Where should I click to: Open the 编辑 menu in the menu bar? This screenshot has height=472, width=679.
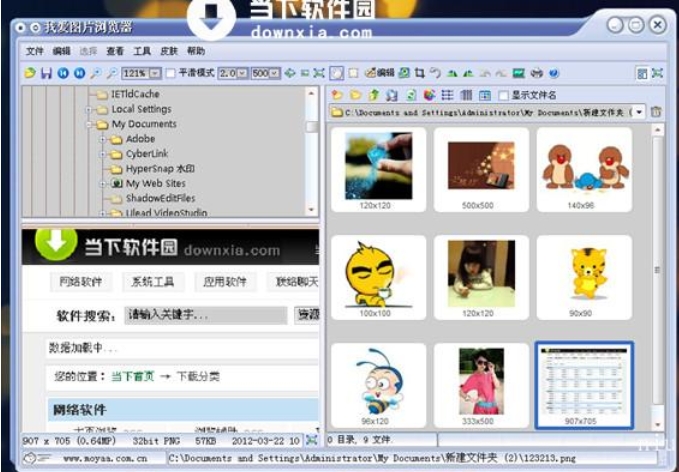pos(61,51)
